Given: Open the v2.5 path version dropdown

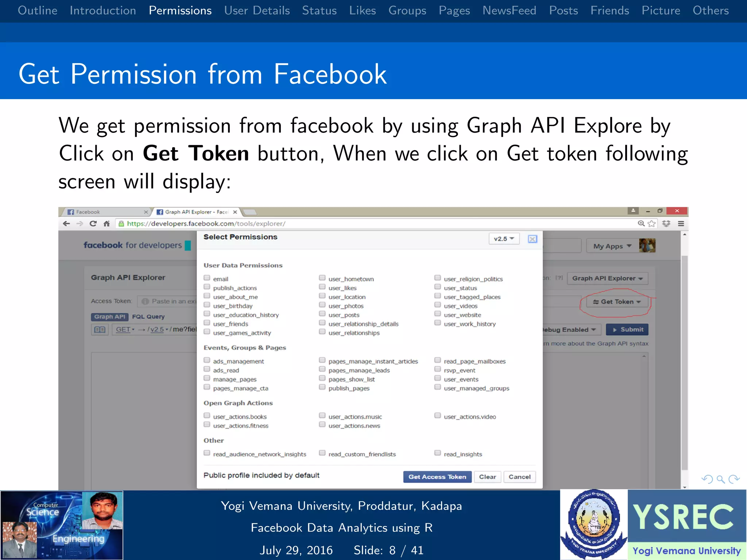Looking at the screenshot, I should point(159,330).
